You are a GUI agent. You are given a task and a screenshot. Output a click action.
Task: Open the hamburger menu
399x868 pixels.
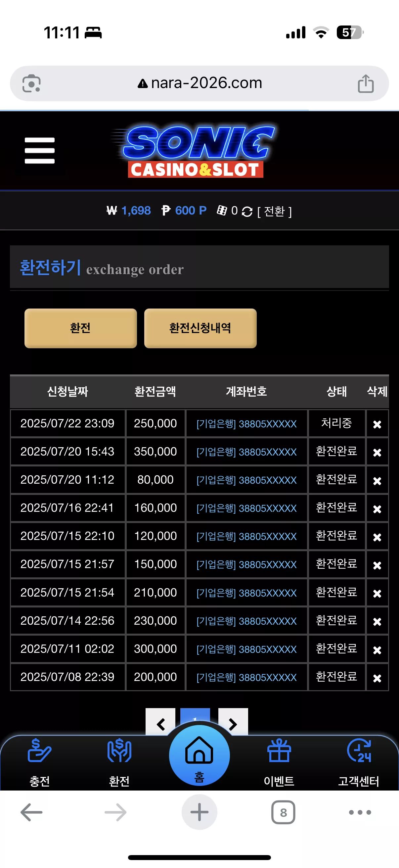click(x=40, y=150)
